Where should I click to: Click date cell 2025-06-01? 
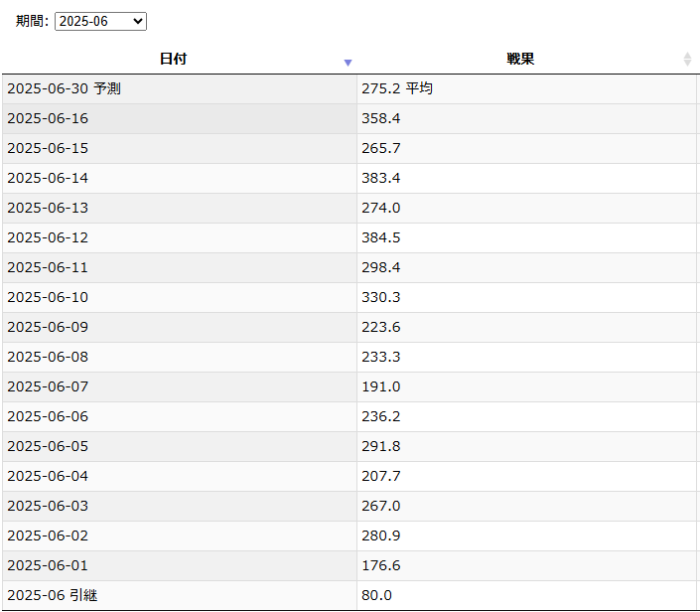(180, 566)
